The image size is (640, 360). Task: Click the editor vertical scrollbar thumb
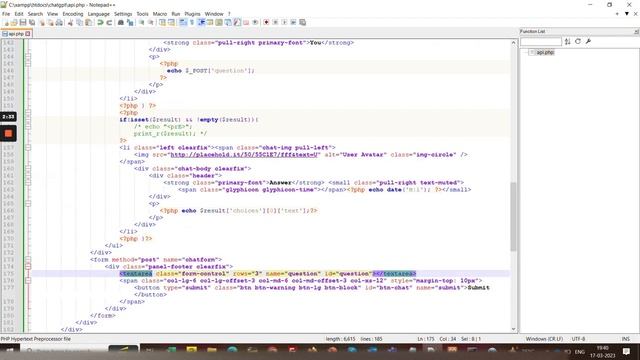point(513,216)
